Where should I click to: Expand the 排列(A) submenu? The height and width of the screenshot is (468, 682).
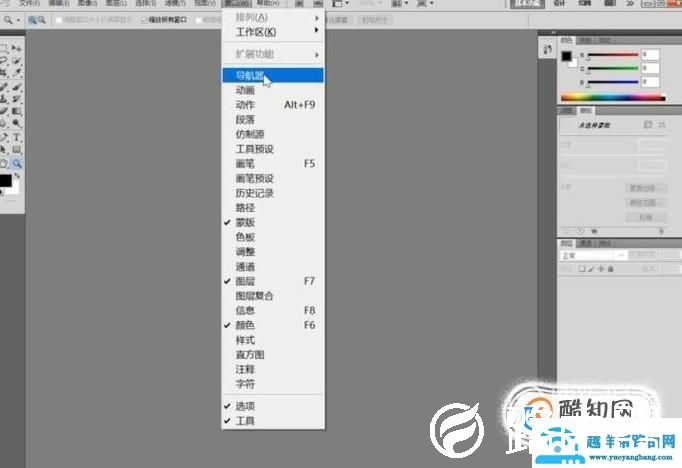click(x=273, y=17)
